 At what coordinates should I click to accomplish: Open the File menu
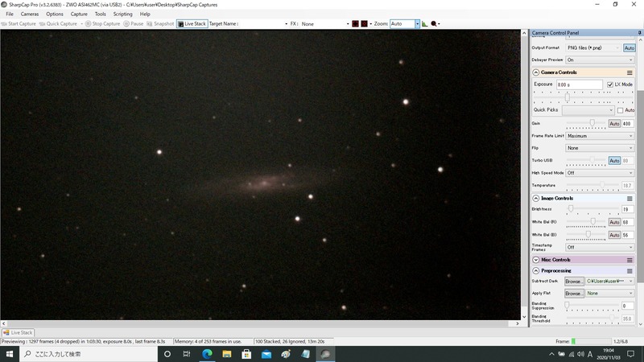pyautogui.click(x=10, y=14)
